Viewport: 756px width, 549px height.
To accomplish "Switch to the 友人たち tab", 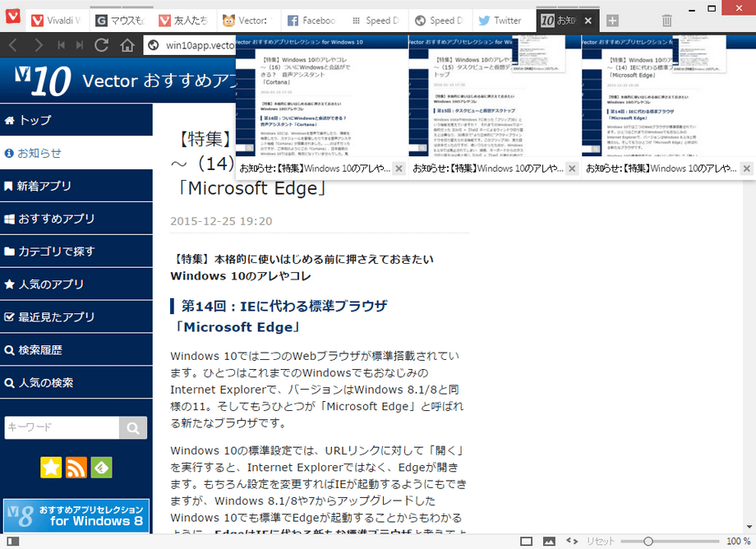I will (185, 21).
